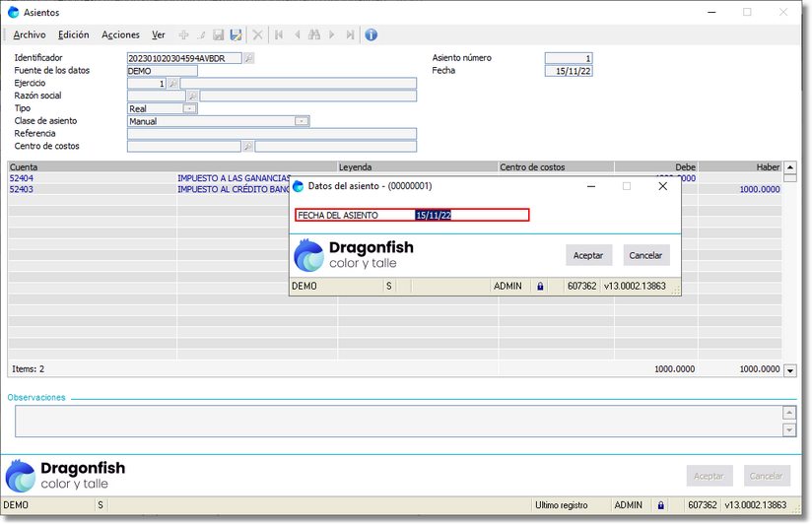Click the Centro de costos column header

coord(556,167)
